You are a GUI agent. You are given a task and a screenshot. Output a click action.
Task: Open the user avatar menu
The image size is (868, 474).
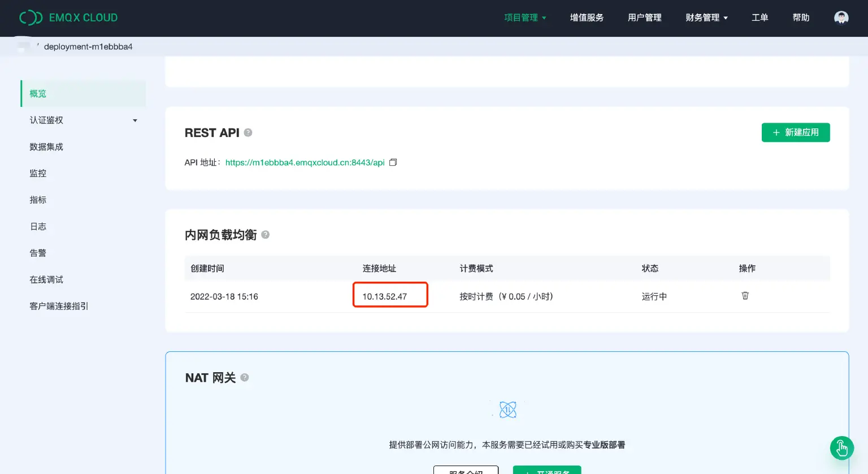[x=841, y=18]
